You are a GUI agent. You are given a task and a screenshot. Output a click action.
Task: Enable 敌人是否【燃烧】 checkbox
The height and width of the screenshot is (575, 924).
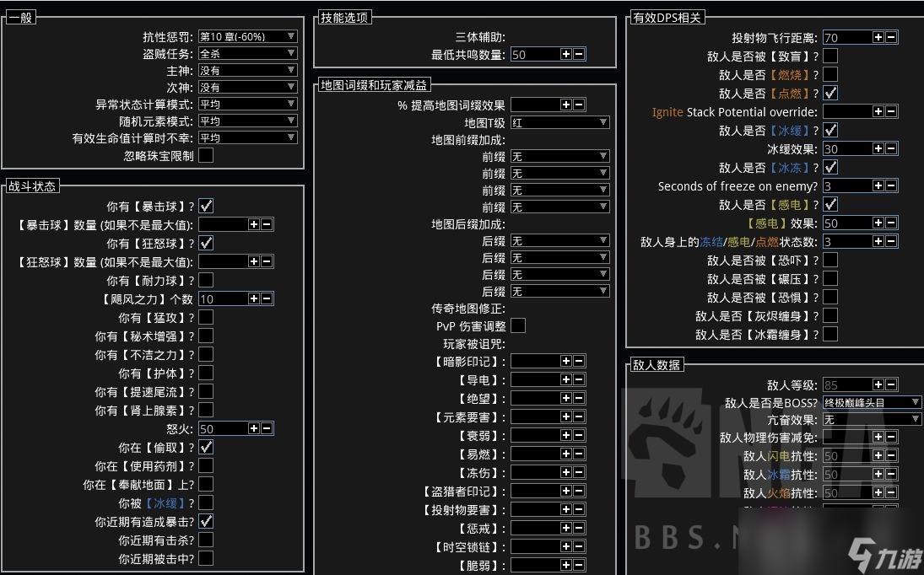coord(830,74)
